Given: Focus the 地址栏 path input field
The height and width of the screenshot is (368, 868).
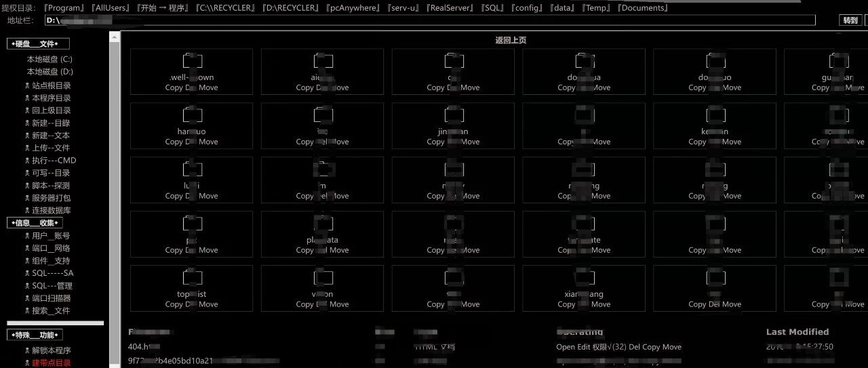Looking at the screenshot, I should tap(430, 20).
